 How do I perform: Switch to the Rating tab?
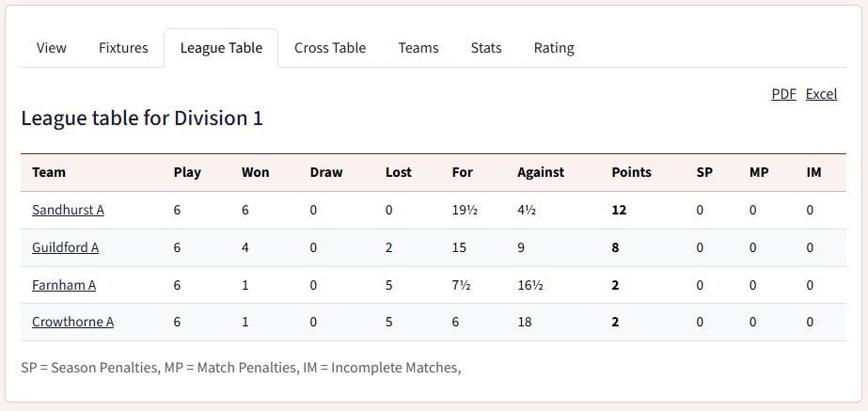(554, 48)
